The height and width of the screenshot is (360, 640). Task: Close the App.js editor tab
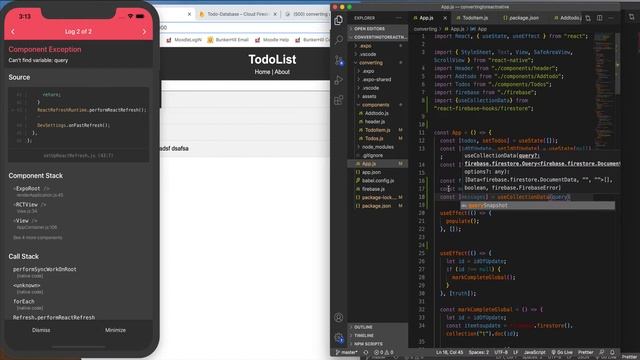pyautogui.click(x=445, y=18)
